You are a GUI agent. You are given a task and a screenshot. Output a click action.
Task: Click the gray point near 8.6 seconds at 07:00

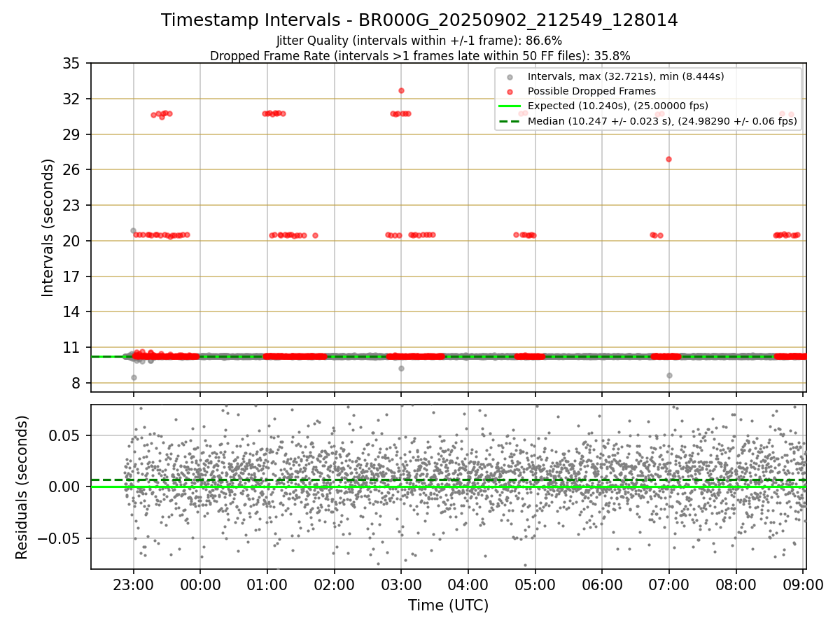(669, 375)
